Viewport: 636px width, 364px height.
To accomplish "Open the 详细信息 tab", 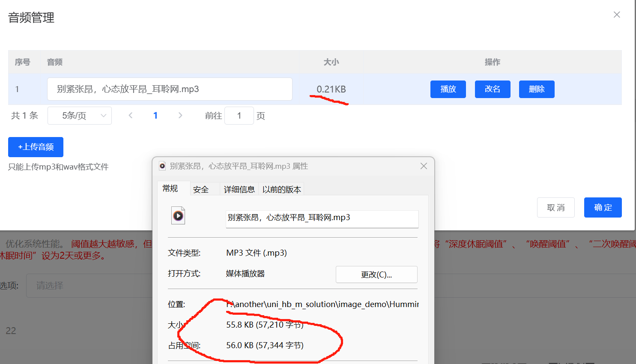I will coord(239,189).
